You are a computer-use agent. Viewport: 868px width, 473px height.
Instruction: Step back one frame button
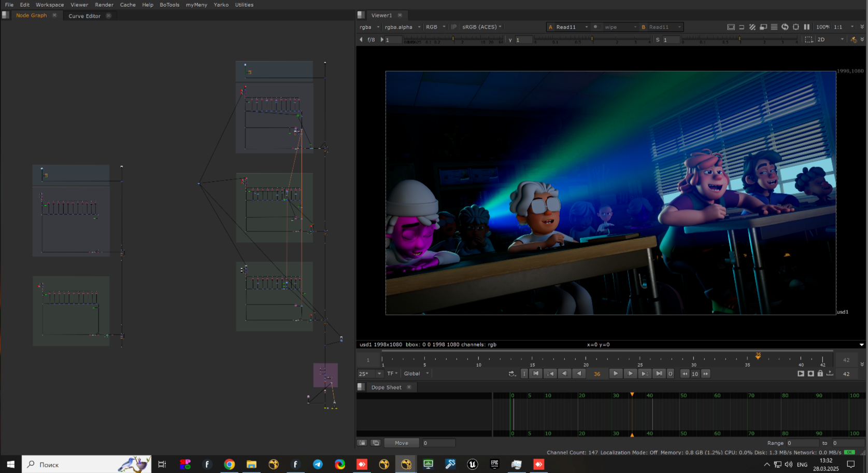click(564, 373)
